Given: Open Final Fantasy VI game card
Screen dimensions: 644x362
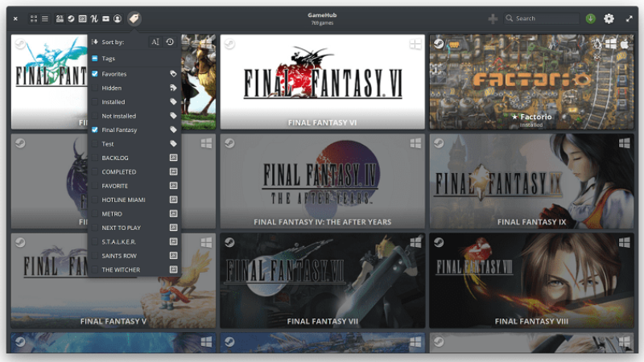Looking at the screenshot, I should point(323,82).
